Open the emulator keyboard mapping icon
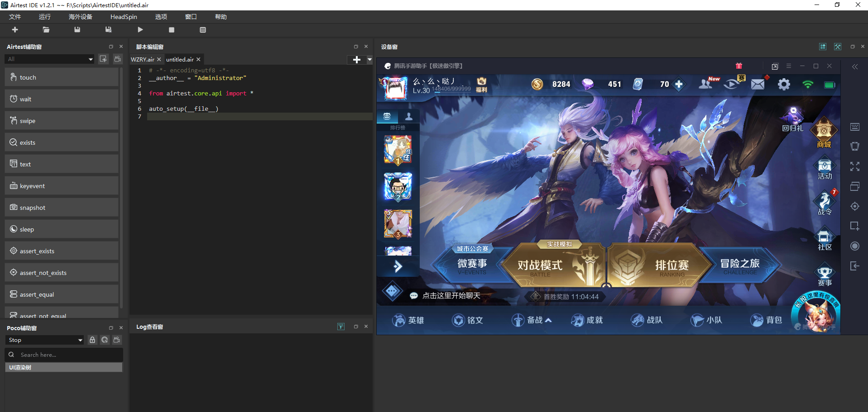The height and width of the screenshot is (412, 868). (855, 127)
